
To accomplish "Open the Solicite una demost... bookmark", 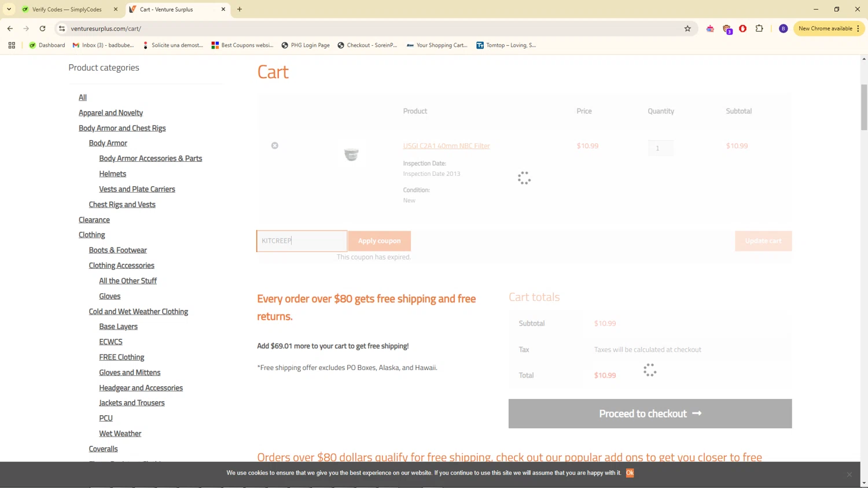I will (172, 45).
